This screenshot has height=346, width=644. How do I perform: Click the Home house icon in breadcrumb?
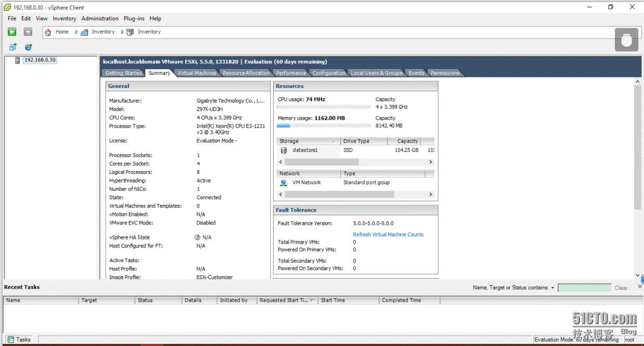48,32
